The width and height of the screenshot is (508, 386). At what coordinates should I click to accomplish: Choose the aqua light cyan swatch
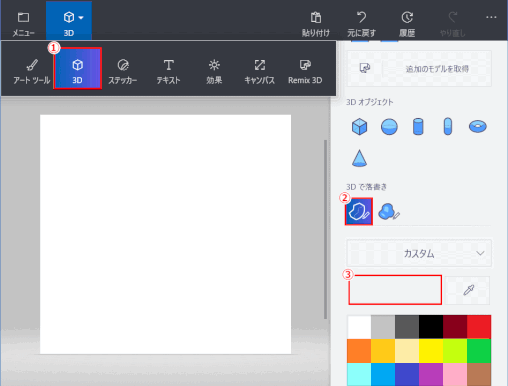(359, 374)
